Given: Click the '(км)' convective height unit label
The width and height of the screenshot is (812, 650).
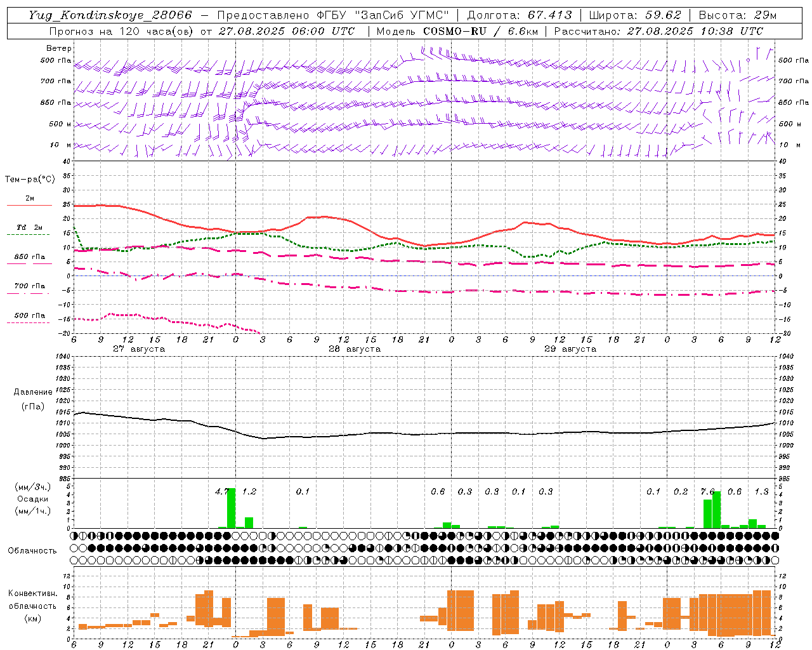Looking at the screenshot, I should pos(33,618).
